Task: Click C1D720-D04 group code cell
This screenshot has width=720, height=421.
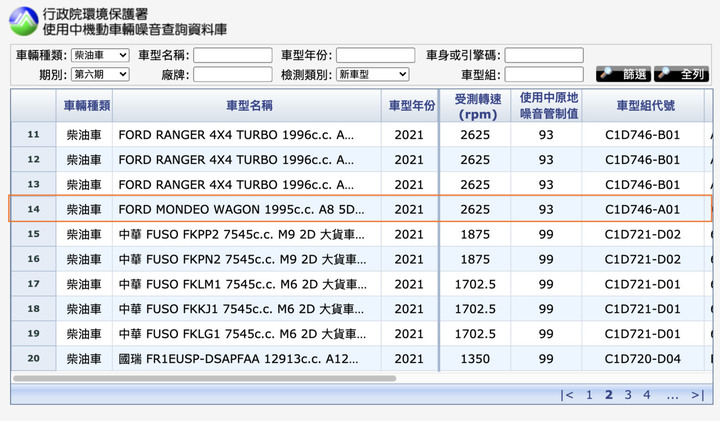Action: click(642, 359)
